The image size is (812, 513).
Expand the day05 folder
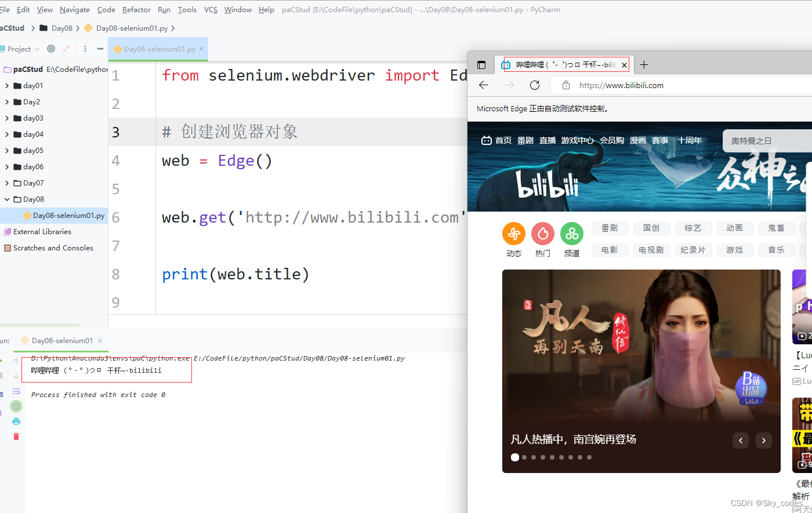tap(7, 151)
